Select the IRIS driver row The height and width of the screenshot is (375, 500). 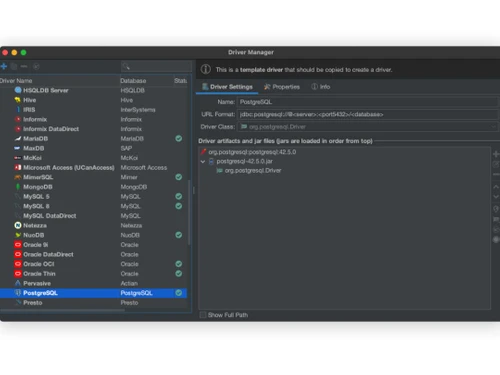click(93, 109)
